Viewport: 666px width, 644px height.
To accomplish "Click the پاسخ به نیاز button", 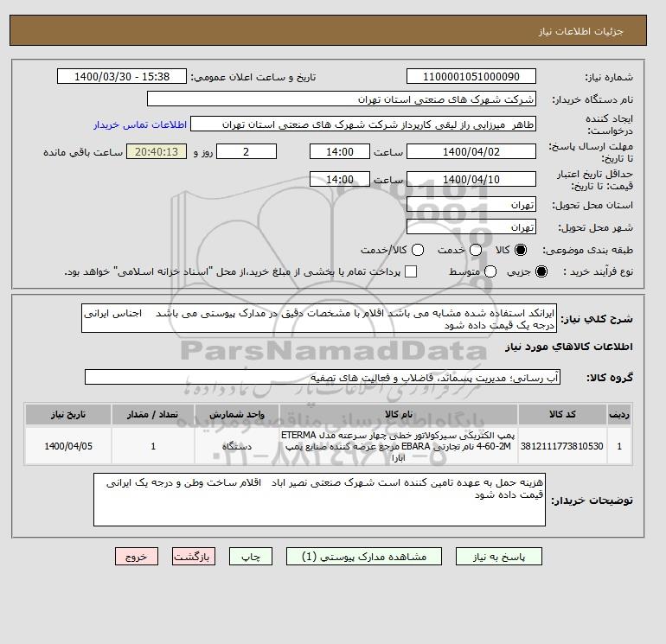I will point(499,557).
